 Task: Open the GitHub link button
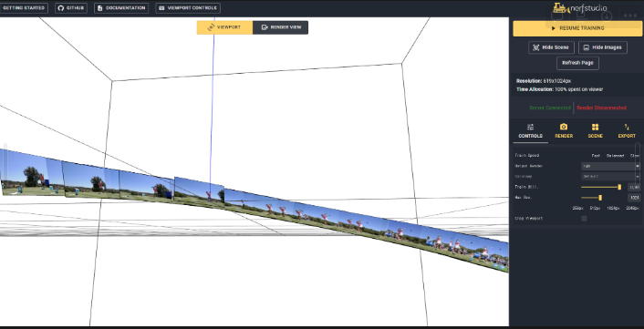click(x=71, y=8)
